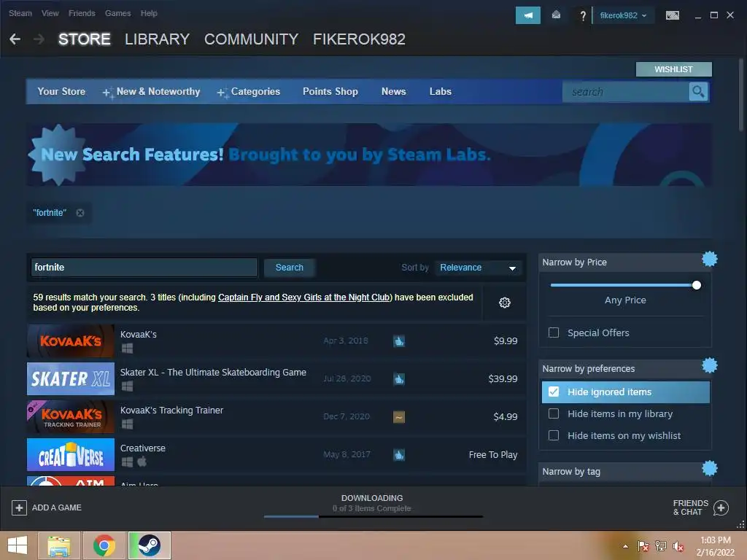Collapse Narrow by tag panel icon
Viewport: 747px width, 560px height.
click(x=709, y=469)
